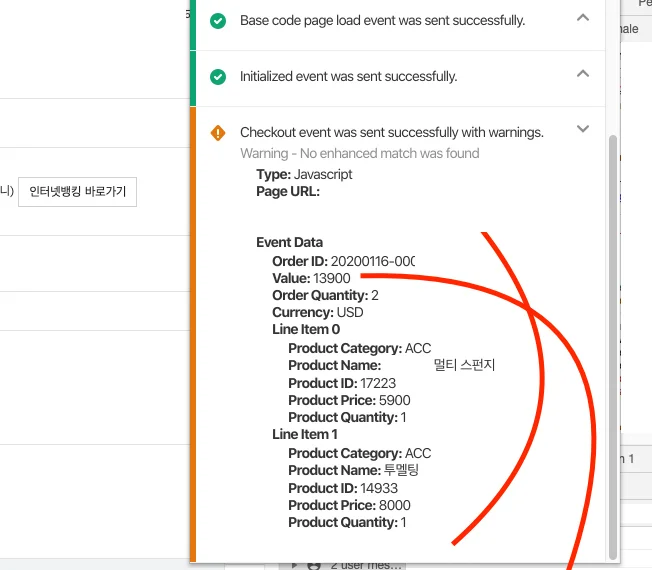Click the icon beside '2 user messages'
Screen dimensions: 652x570
(x=314, y=564)
